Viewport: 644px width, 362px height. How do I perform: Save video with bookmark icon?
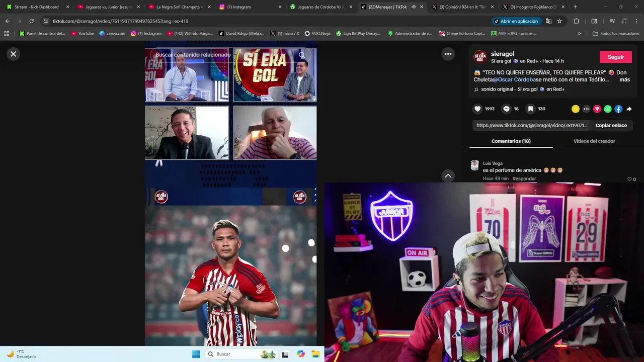[x=530, y=109]
